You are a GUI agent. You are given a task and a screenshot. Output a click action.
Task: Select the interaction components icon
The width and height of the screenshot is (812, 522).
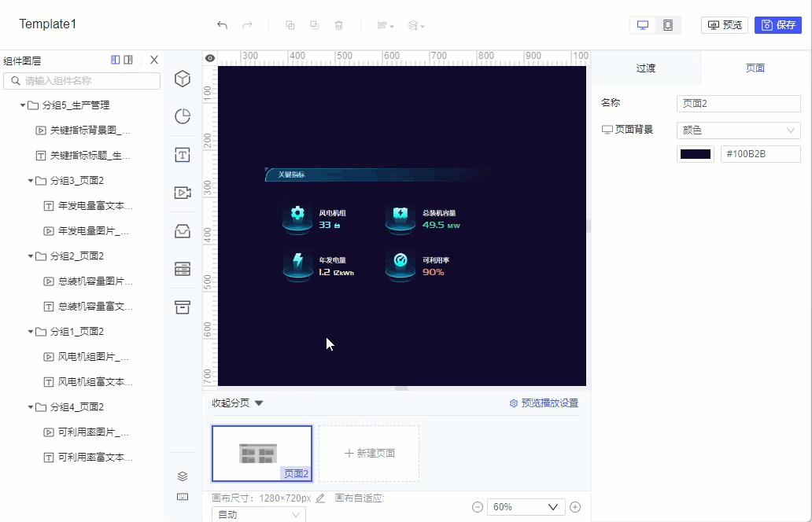183,231
